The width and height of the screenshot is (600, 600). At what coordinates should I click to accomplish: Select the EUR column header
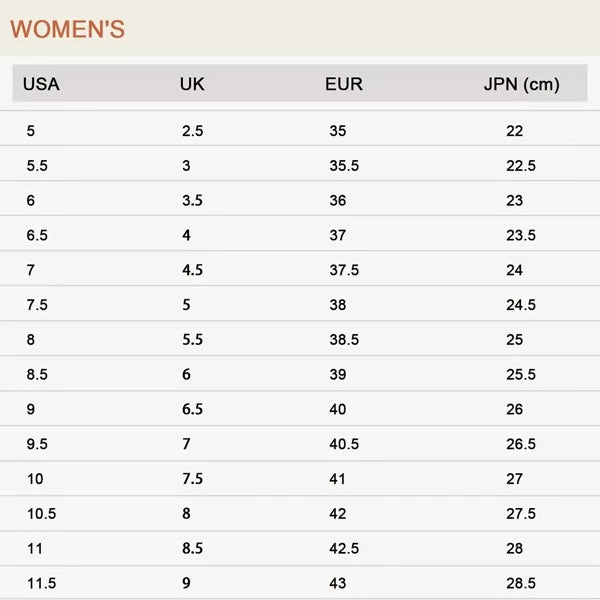coord(343,84)
